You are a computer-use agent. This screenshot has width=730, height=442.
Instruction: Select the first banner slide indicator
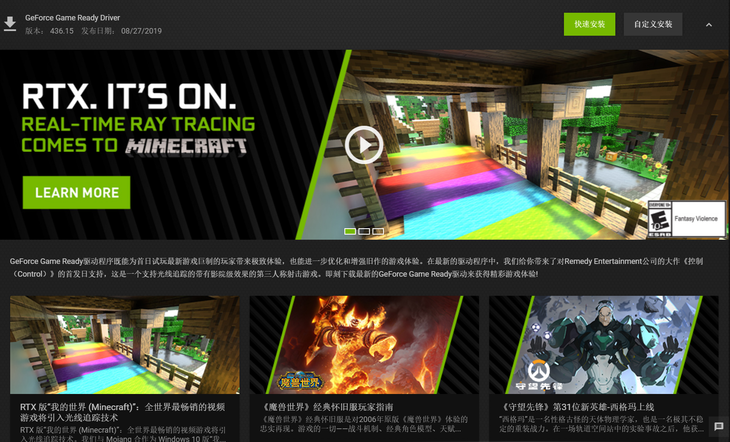(350, 231)
